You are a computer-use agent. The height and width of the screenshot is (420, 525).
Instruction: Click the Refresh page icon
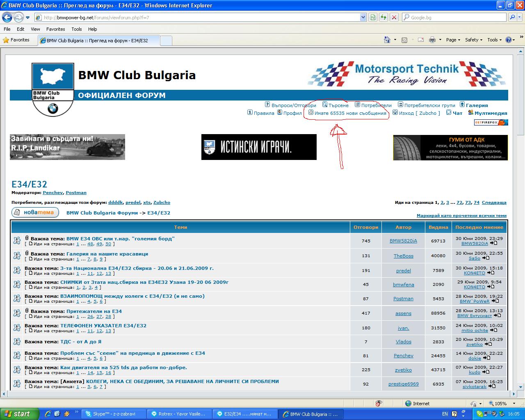point(383,17)
